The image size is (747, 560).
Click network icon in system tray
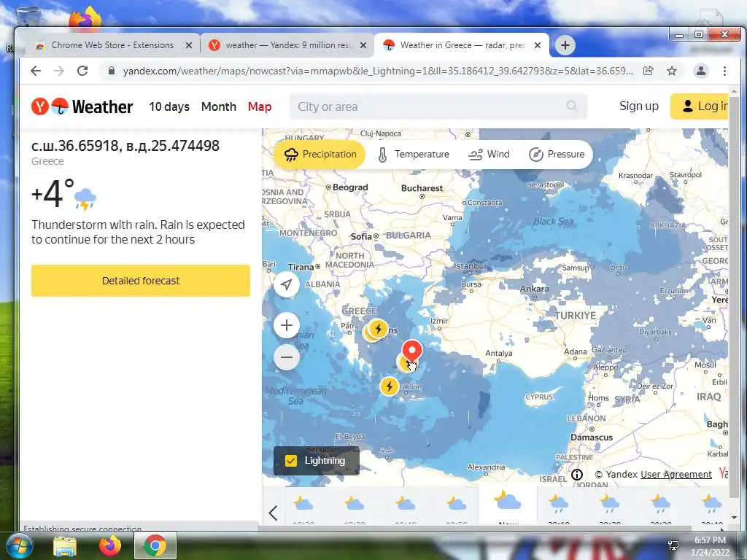coord(673,545)
